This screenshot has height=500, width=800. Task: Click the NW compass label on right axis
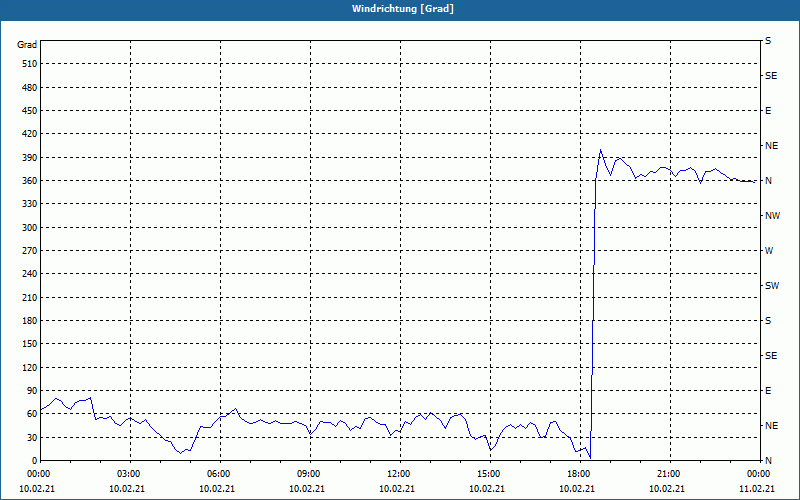coord(772,216)
